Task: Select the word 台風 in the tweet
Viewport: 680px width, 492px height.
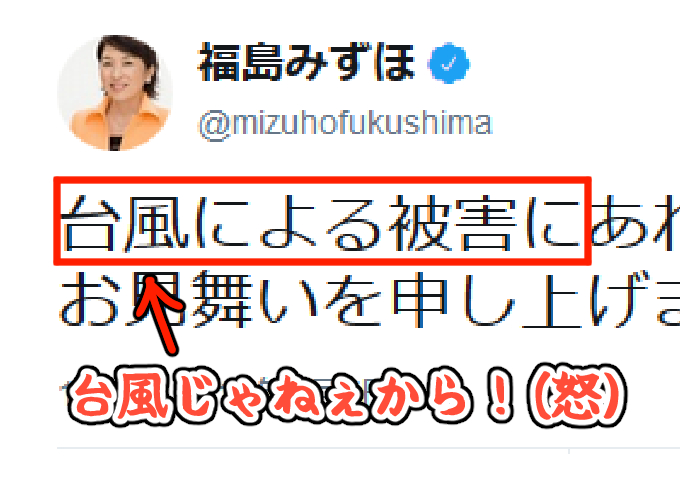Action: (125, 223)
